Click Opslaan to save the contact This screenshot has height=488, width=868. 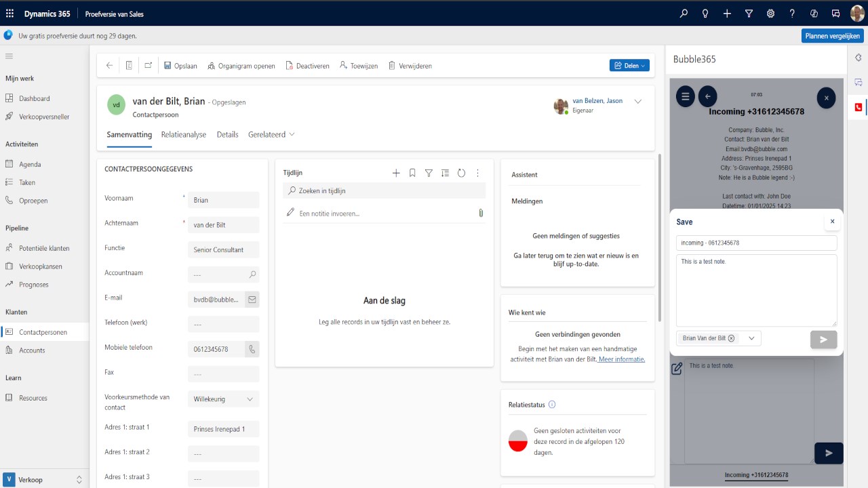pos(180,66)
